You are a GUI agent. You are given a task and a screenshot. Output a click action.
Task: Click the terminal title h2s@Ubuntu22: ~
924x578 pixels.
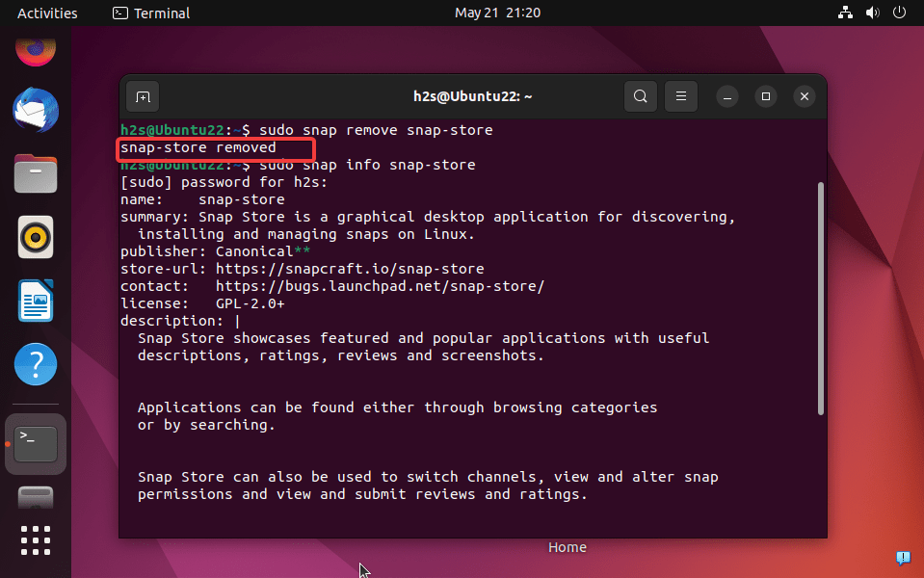tap(473, 96)
